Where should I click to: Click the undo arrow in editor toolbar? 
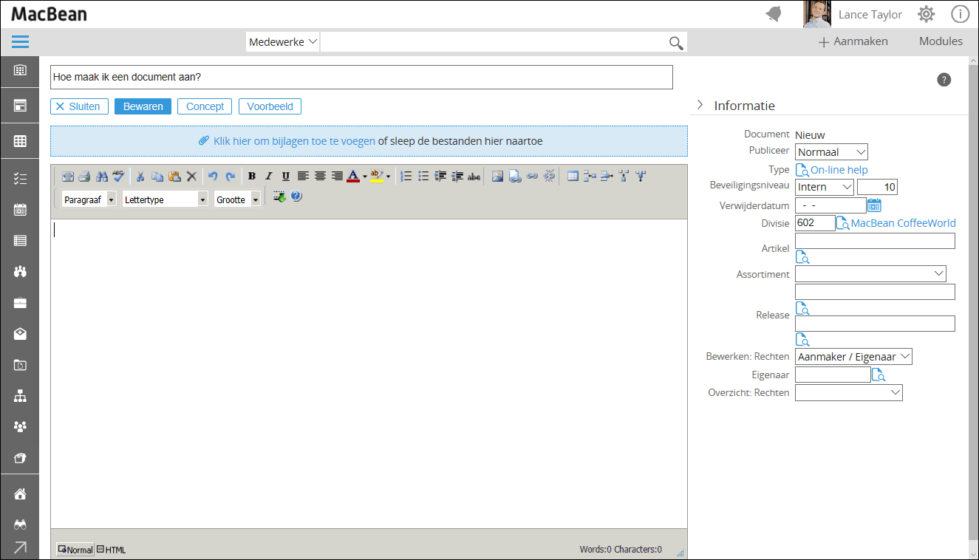point(213,176)
